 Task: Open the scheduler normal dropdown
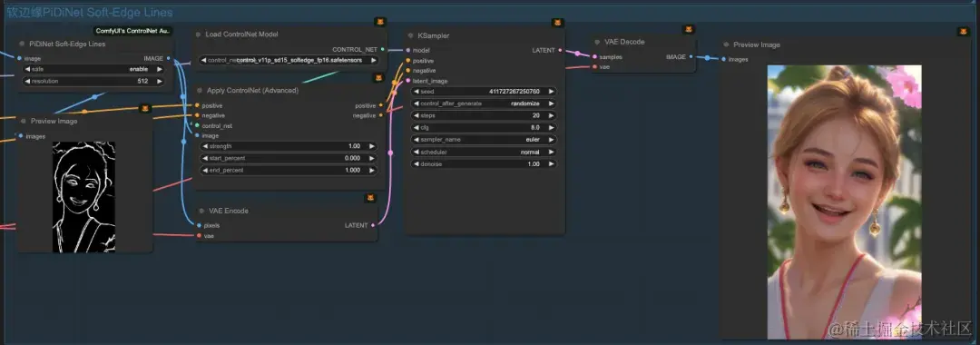click(x=484, y=152)
